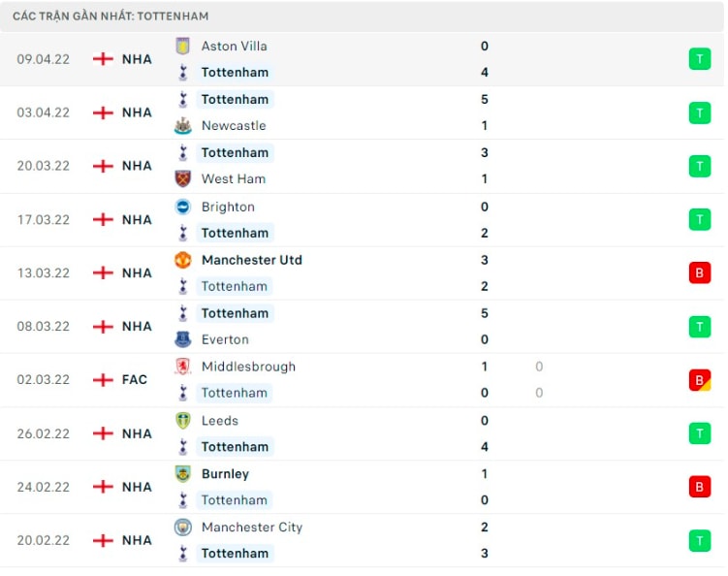The image size is (728, 576).
Task: Click the England flag beside 20.02.22 date
Action: pos(103,540)
